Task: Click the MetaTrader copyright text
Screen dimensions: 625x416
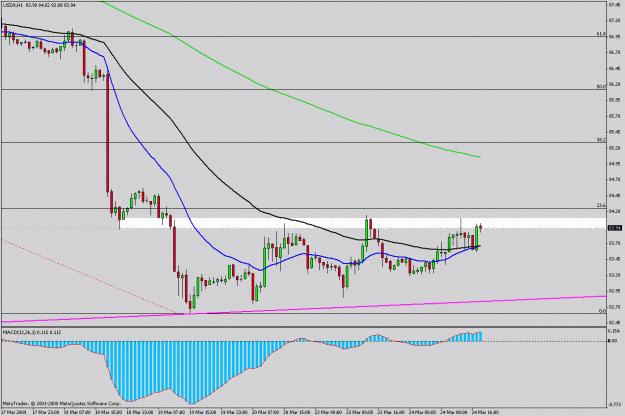Action: pos(61,403)
